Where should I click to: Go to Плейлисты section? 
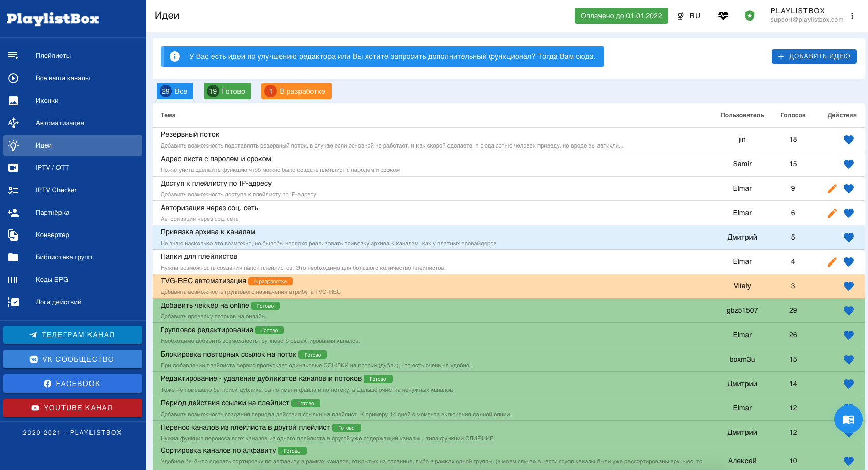(73, 56)
